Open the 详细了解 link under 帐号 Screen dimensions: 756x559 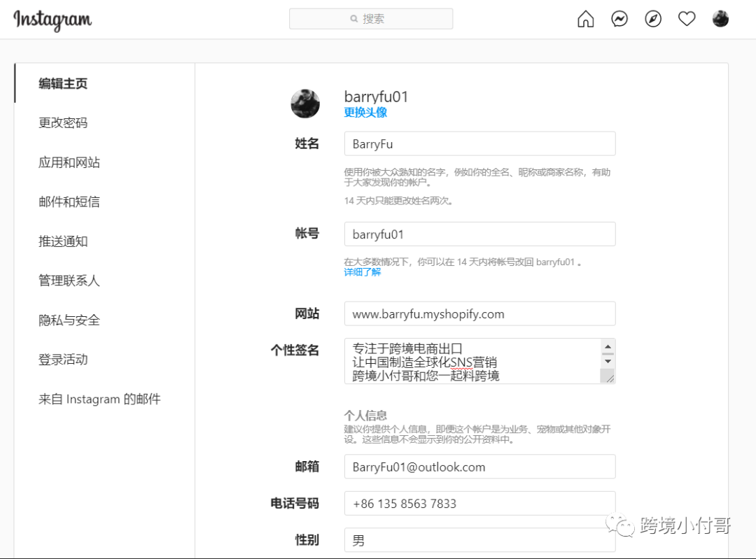coord(362,273)
